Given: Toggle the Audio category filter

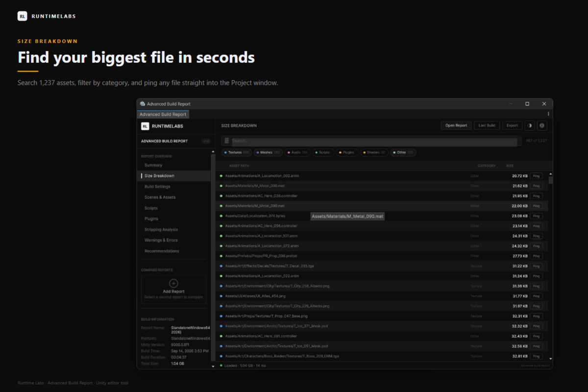Looking at the screenshot, I should pyautogui.click(x=297, y=152).
